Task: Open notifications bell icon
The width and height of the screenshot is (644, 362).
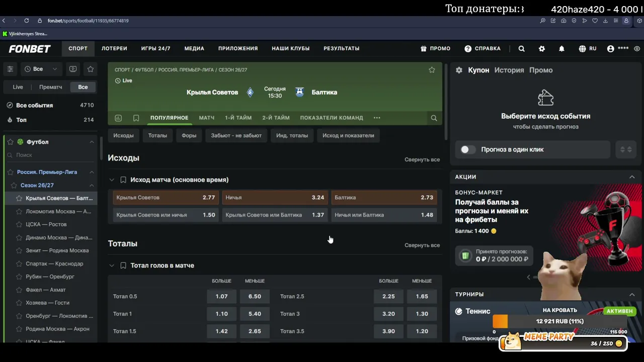Action: pos(561,48)
